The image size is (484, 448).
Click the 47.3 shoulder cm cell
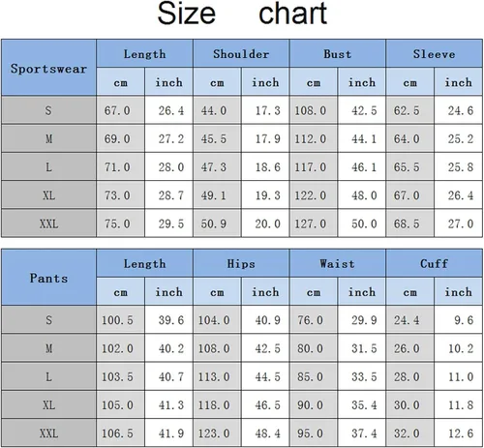click(x=217, y=166)
